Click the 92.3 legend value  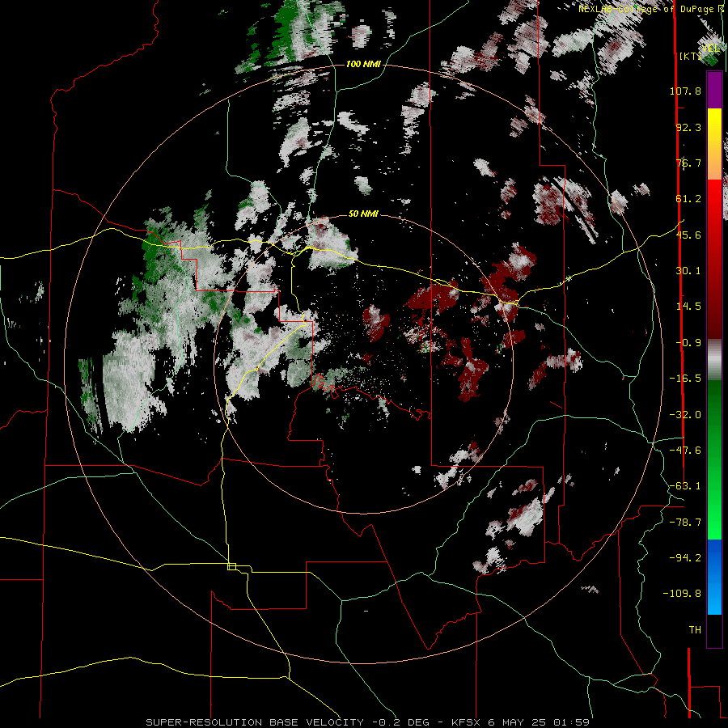coord(688,127)
